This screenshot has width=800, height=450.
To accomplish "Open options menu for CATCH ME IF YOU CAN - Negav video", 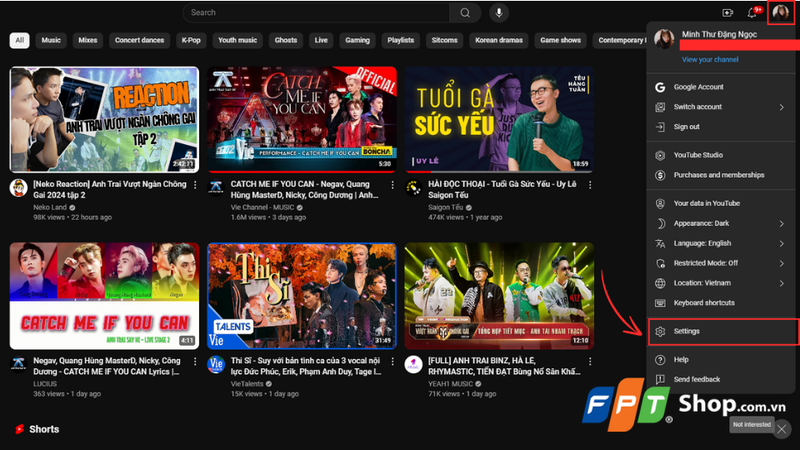I will pyautogui.click(x=392, y=185).
